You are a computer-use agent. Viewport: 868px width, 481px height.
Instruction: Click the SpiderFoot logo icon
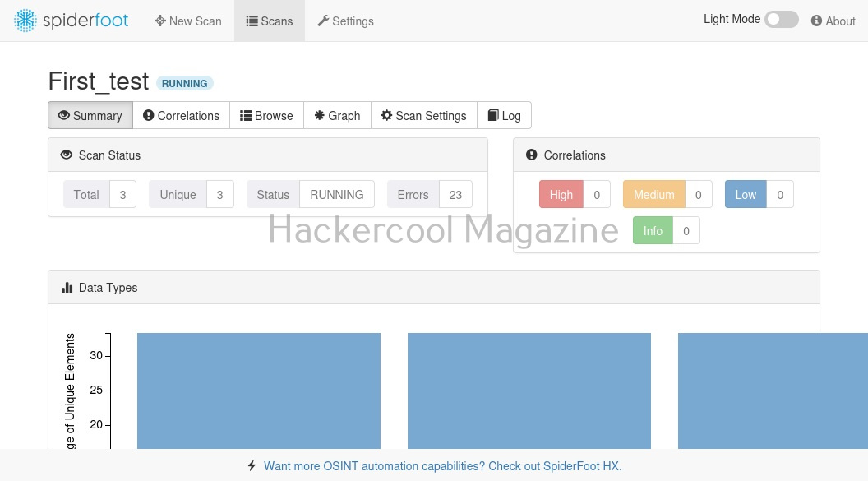click(x=25, y=21)
